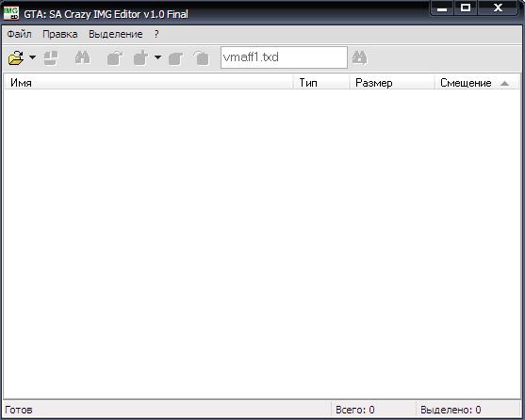525x420 pixels.
Task: Open the ? help menu
Action: click(156, 34)
